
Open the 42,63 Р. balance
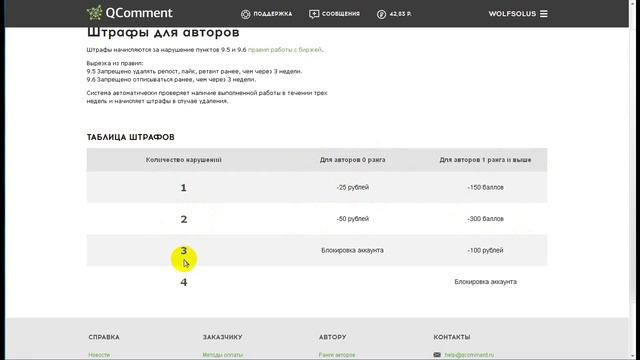pos(400,14)
